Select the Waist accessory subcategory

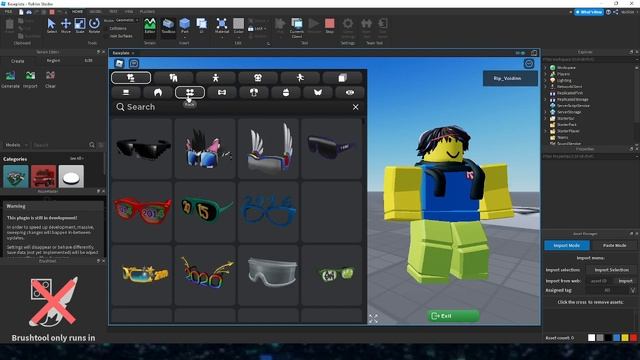(350, 92)
